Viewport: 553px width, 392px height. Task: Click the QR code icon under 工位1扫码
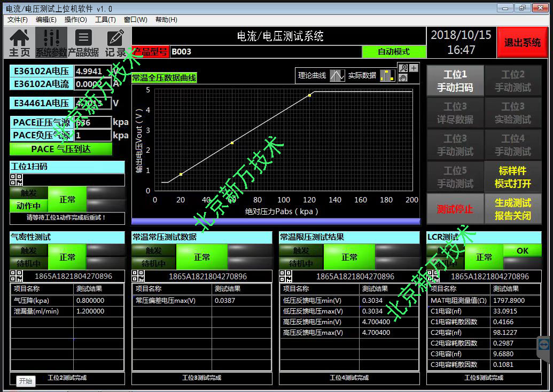[16, 180]
